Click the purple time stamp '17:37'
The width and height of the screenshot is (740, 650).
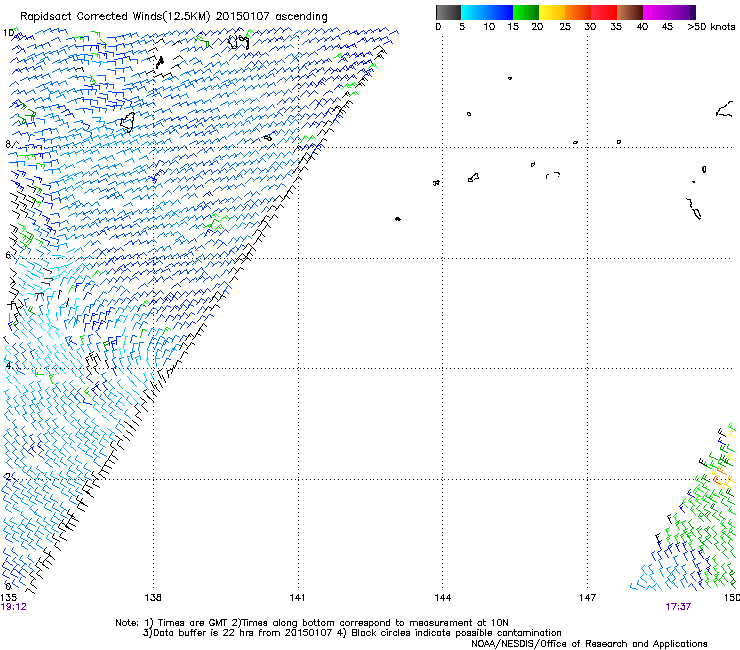coord(678,607)
